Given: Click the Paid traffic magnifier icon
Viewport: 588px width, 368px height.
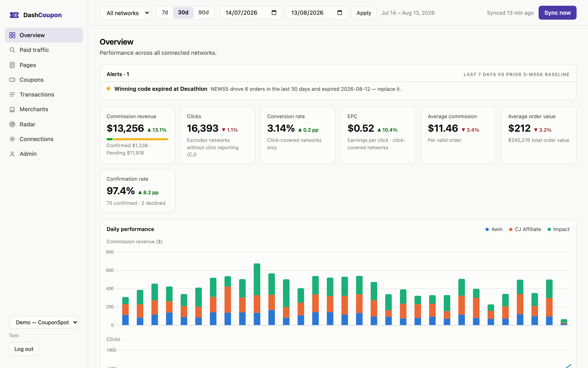Looking at the screenshot, I should coord(12,50).
